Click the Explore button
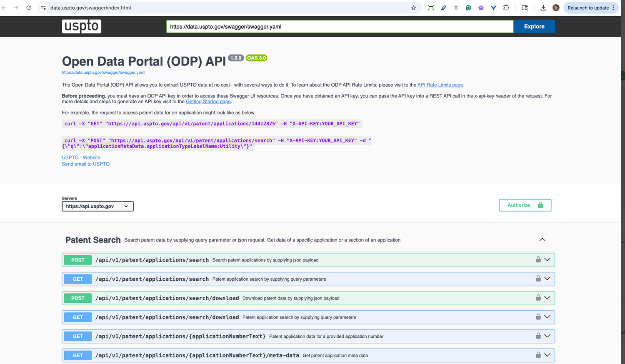 534,26
